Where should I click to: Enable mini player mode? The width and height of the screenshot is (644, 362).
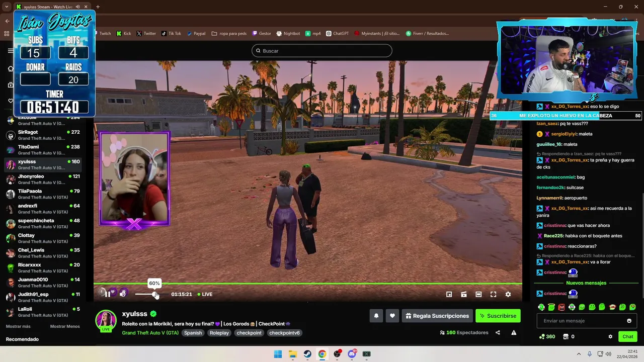pyautogui.click(x=464, y=294)
